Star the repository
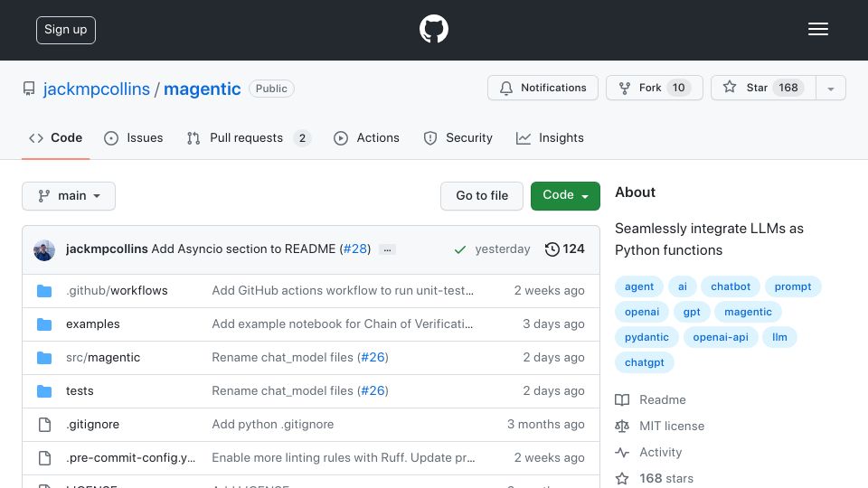The width and height of the screenshot is (868, 488). [x=763, y=88]
